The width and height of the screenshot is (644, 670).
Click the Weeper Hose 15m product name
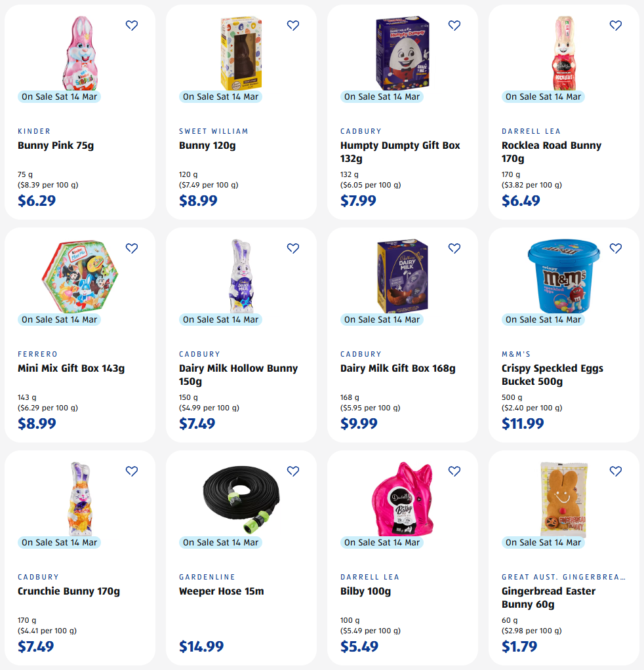221,591
